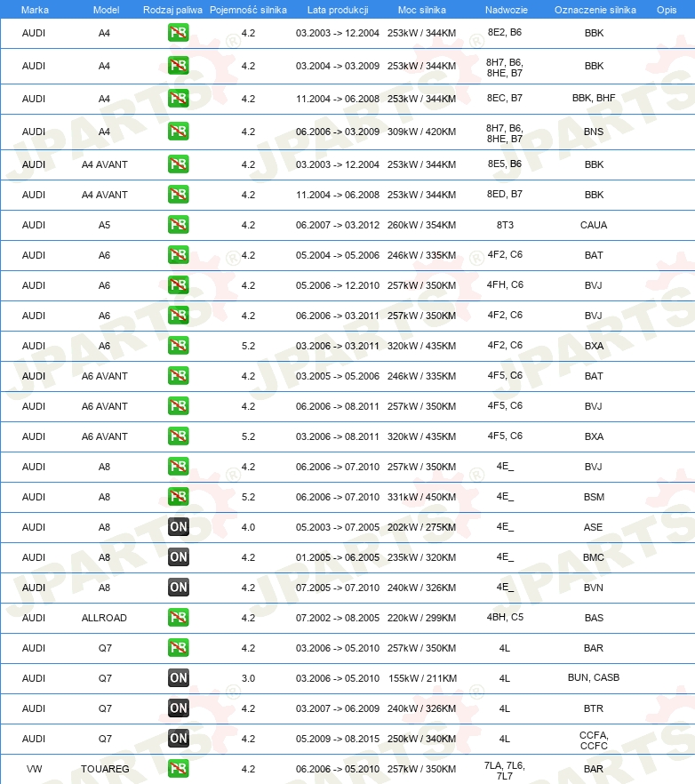Click petrol icon in A6 06.2006 -> 03.2011 BVJ row
The height and width of the screenshot is (784, 695).
179,316
